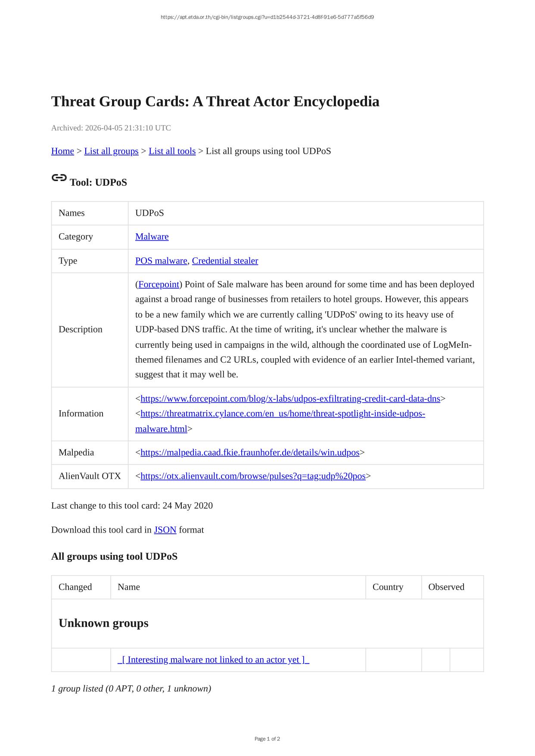Follow the POS malware type link

[161, 261]
